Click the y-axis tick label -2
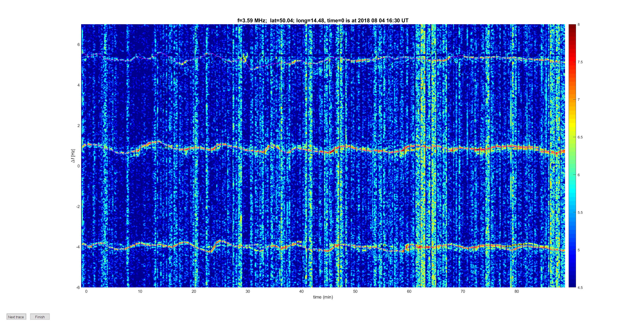Viewport: 644px width, 323px height. 78,206
